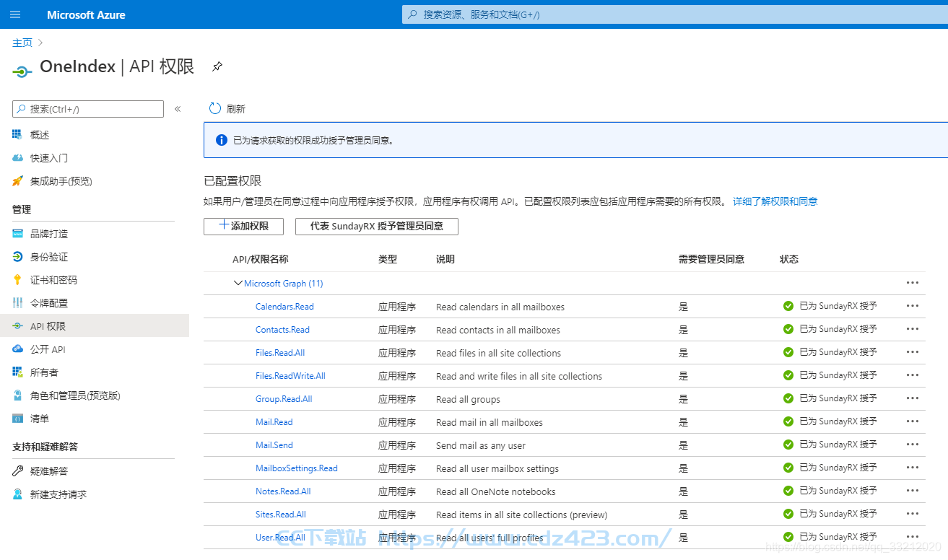Open the 证书和密码 menu item
948x560 pixels.
(x=53, y=280)
